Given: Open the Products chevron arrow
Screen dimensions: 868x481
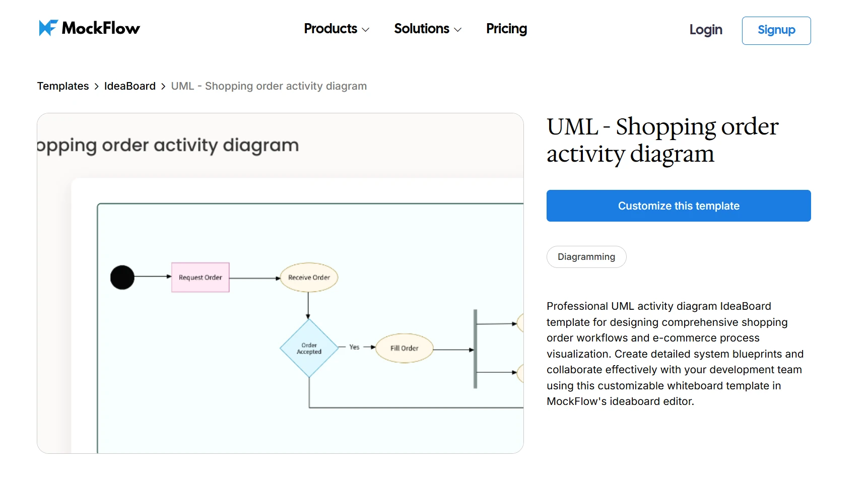Looking at the screenshot, I should 366,30.
